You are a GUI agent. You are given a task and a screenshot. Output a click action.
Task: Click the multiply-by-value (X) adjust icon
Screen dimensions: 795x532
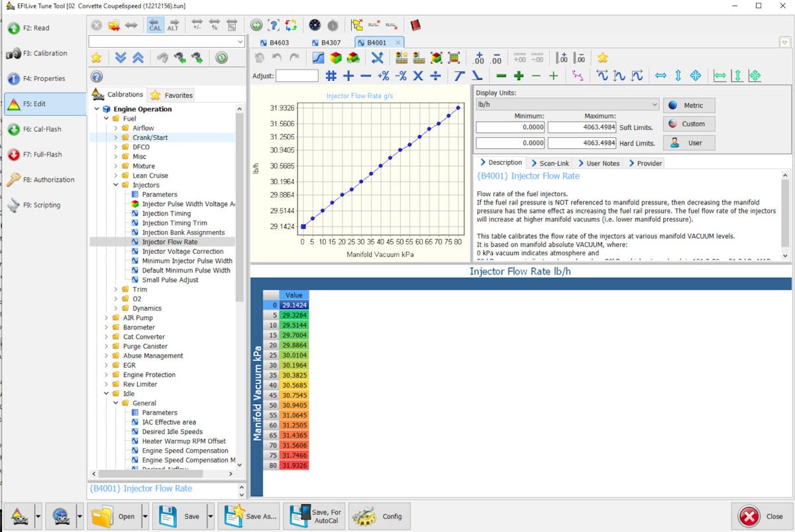coord(418,76)
